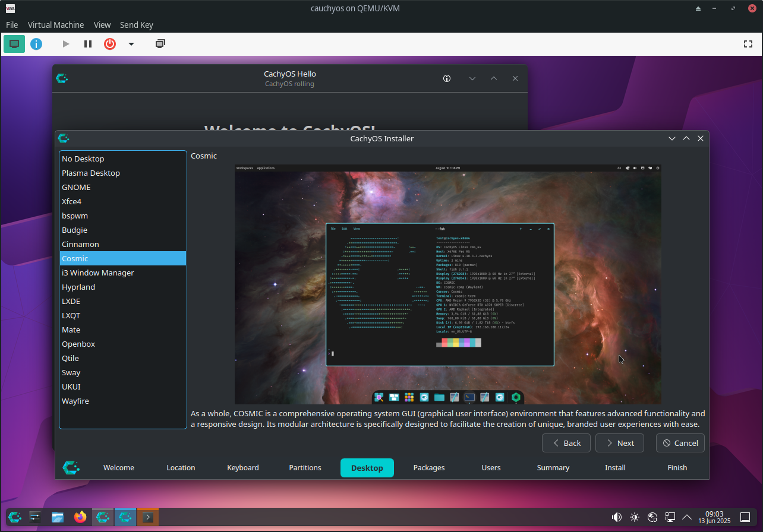Open the CachyOS Hello about icon
This screenshot has height=532, width=763.
point(447,78)
